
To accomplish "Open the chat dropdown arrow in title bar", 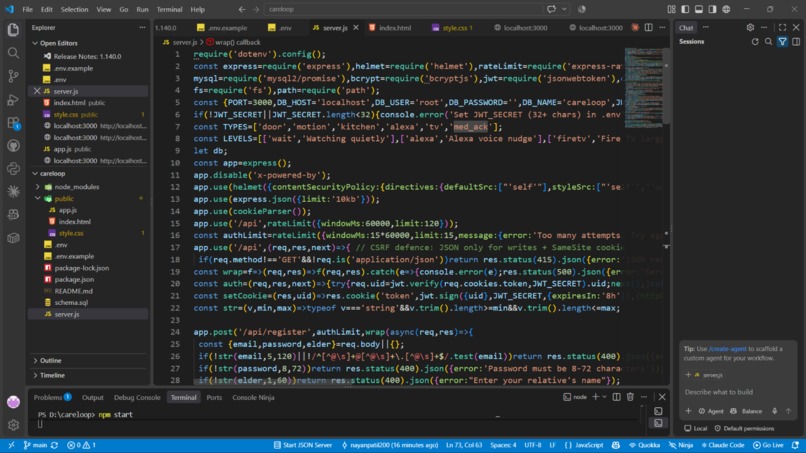I will 564,9.
